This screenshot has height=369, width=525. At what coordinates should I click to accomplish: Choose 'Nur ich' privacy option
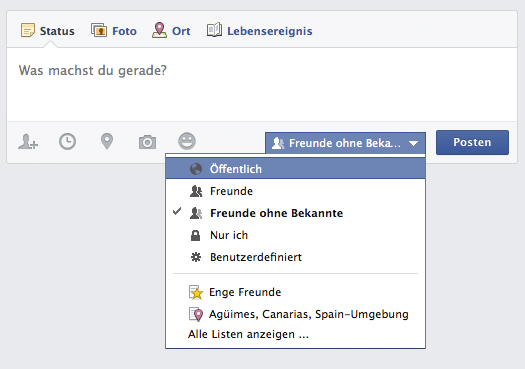[295, 235]
